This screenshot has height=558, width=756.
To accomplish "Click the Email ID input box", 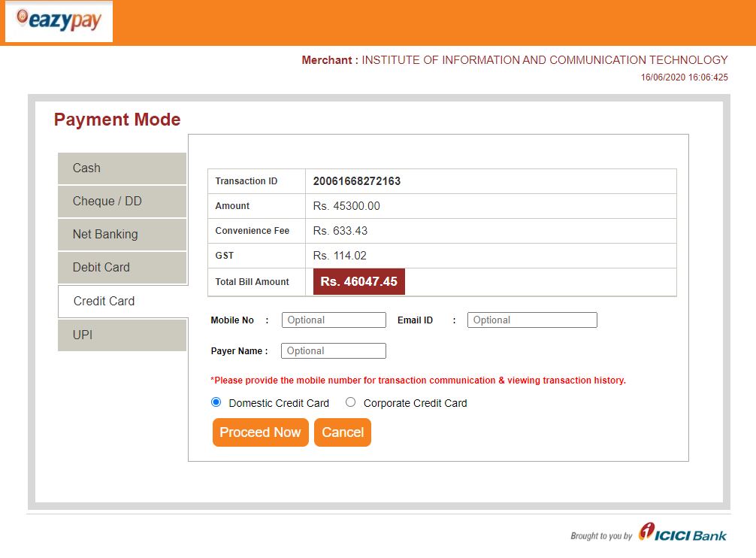I will (x=532, y=320).
